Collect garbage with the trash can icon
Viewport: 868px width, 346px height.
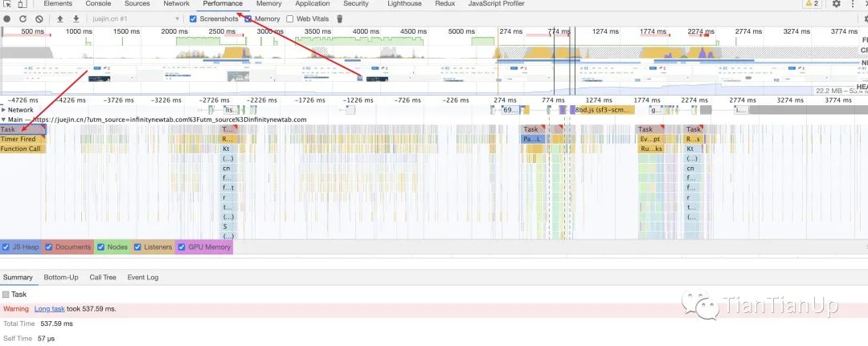click(x=340, y=18)
